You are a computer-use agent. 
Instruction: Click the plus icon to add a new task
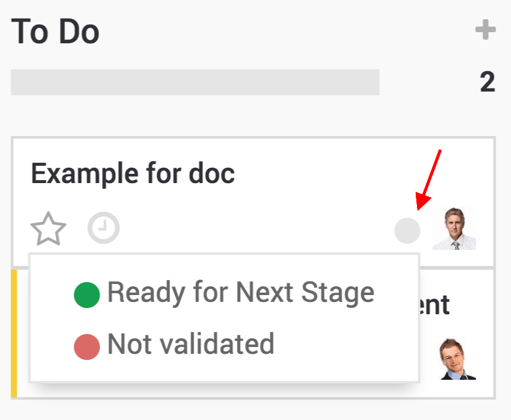[487, 29]
